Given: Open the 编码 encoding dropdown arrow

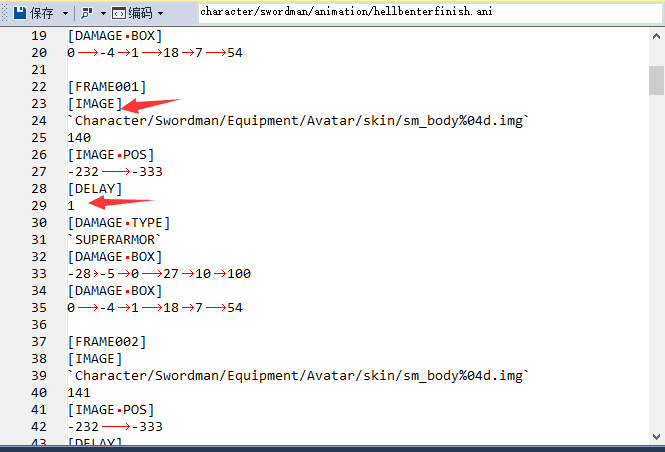Looking at the screenshot, I should click(x=161, y=14).
